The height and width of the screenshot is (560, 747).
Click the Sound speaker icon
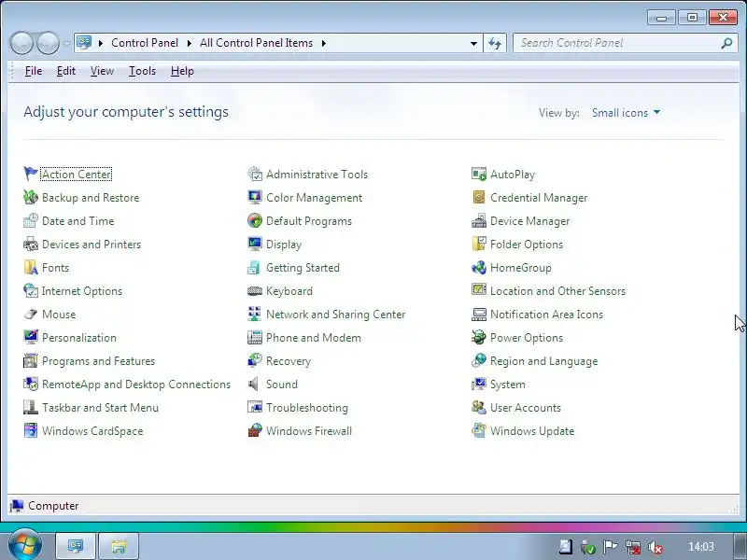pos(254,385)
